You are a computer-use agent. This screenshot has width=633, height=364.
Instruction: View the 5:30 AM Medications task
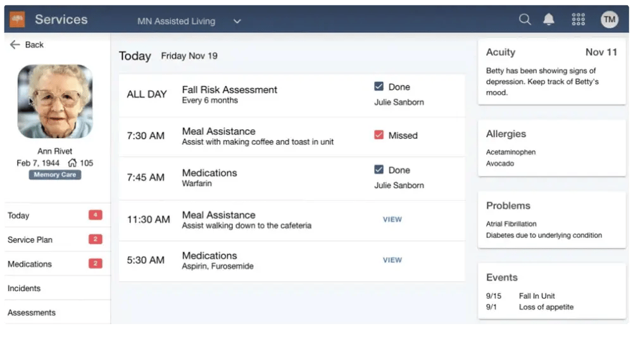(x=392, y=260)
